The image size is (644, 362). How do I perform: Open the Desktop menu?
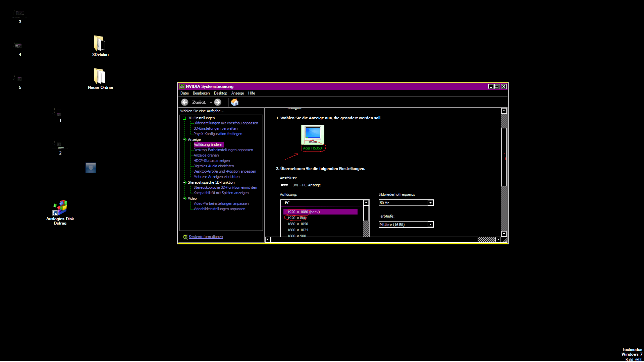(x=220, y=93)
